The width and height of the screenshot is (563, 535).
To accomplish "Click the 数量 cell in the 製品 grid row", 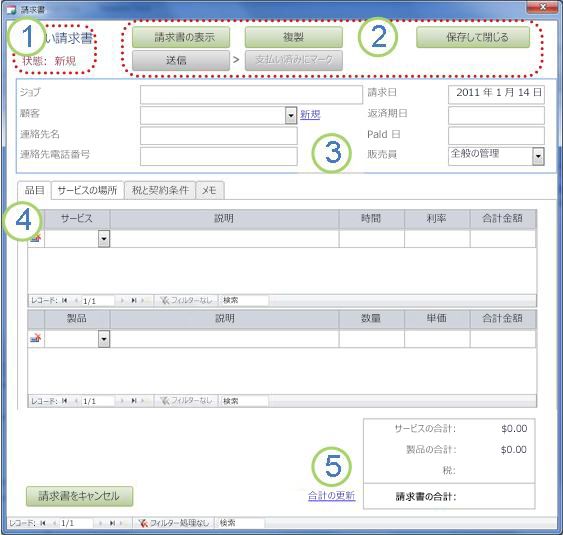I will click(x=372, y=339).
